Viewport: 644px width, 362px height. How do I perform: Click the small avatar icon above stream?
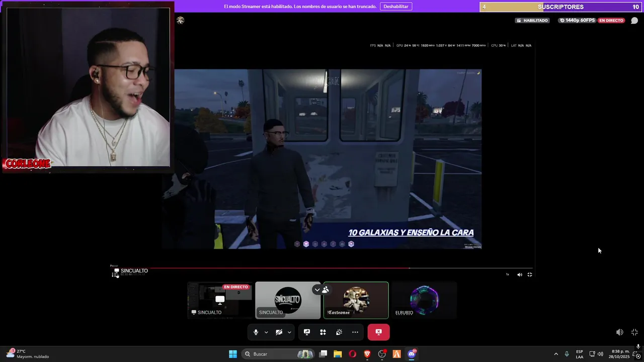click(x=181, y=20)
